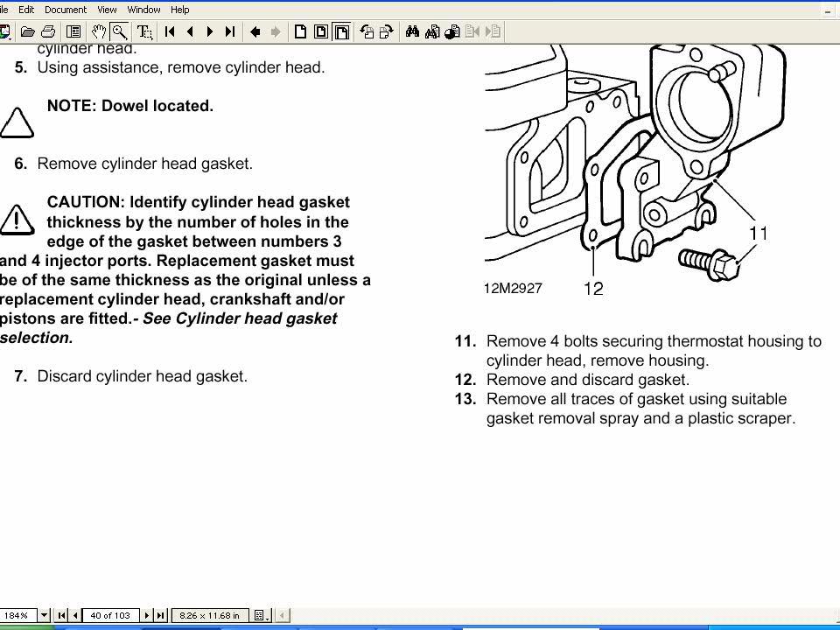Screen dimensions: 840x630
Task: Click the Open file folder icon
Action: coord(28,32)
